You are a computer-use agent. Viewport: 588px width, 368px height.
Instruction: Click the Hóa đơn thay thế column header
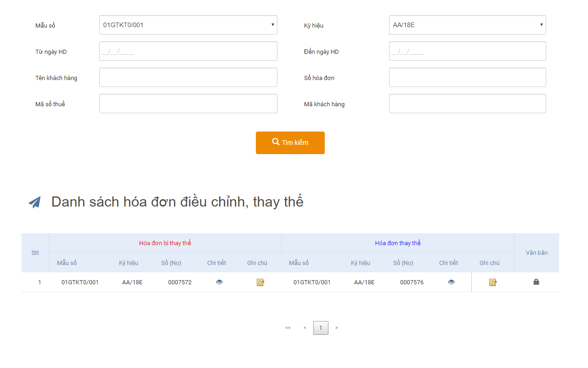(x=398, y=243)
